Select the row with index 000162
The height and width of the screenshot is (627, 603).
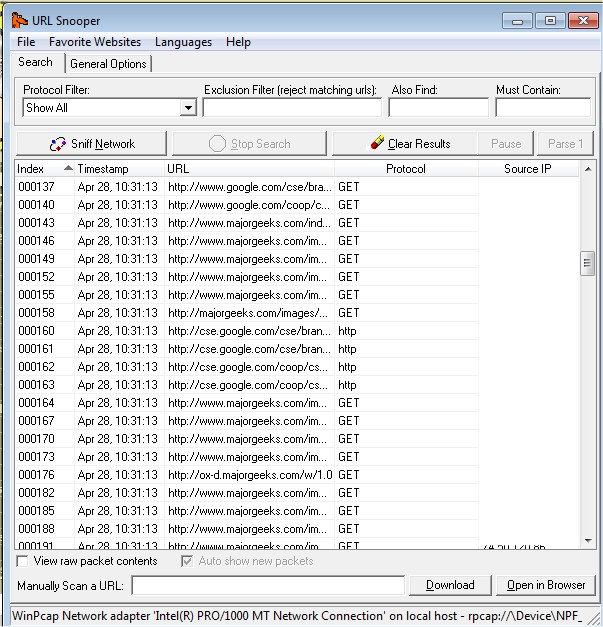[x=247, y=367]
